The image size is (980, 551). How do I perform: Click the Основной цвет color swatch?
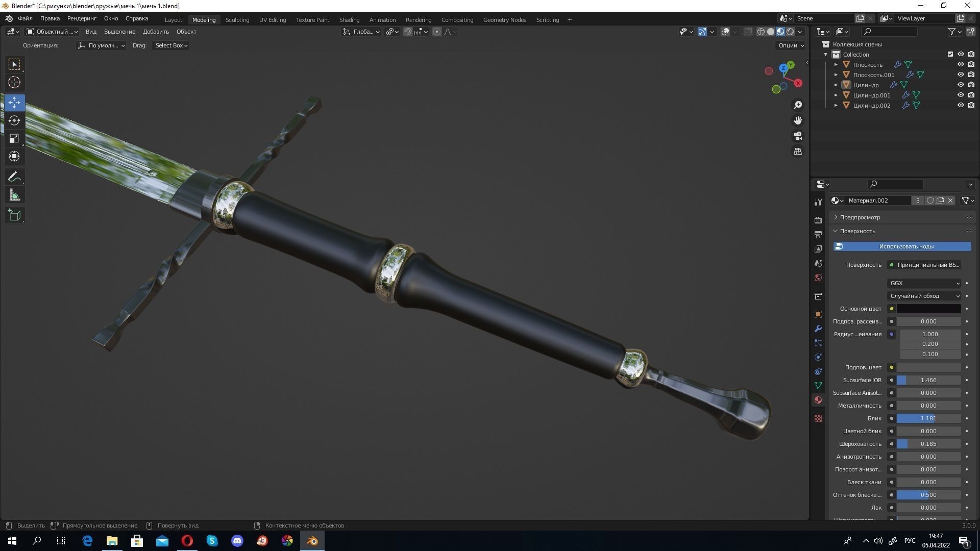point(928,309)
